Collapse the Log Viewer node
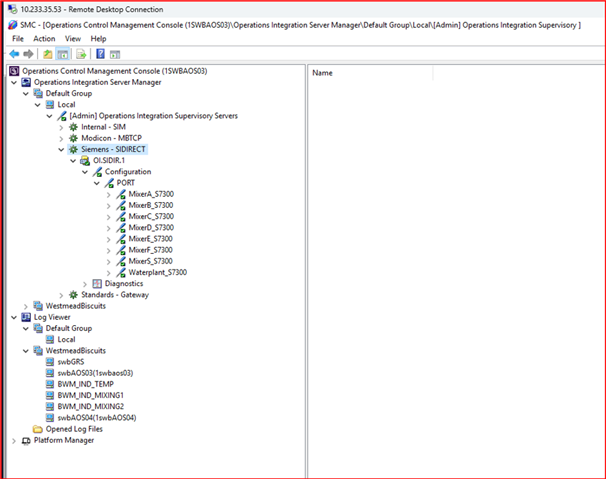 [14, 318]
